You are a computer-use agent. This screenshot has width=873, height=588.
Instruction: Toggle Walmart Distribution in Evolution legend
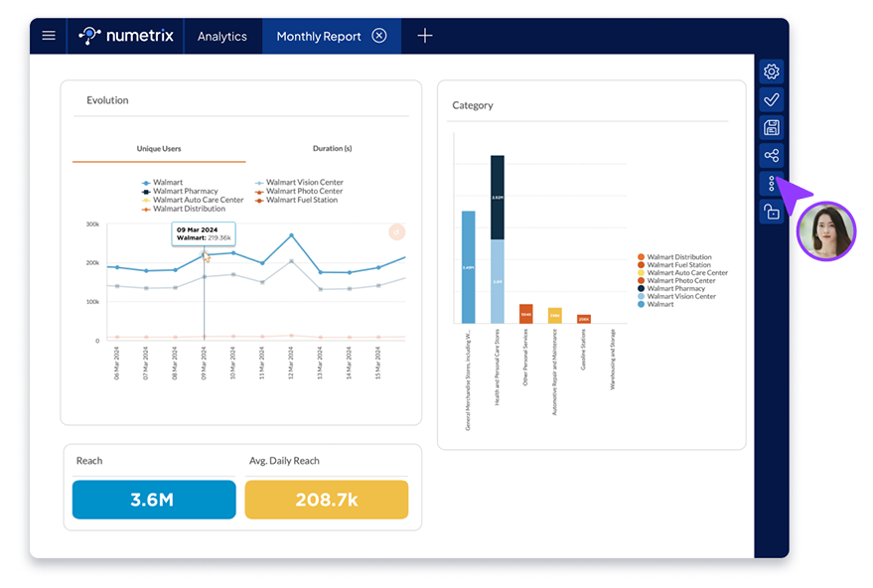[x=184, y=209]
